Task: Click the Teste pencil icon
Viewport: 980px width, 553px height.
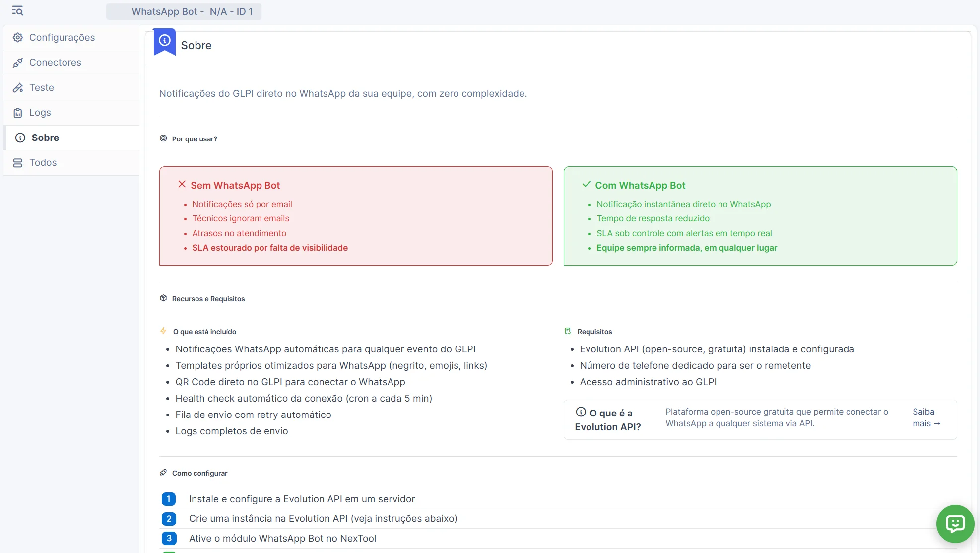Action: coord(18,88)
